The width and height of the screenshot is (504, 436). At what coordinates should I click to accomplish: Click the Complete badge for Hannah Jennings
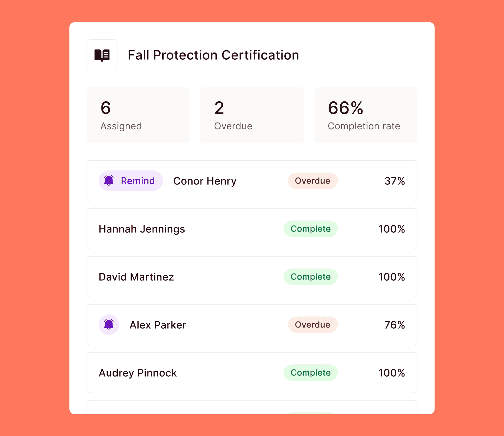[311, 229]
